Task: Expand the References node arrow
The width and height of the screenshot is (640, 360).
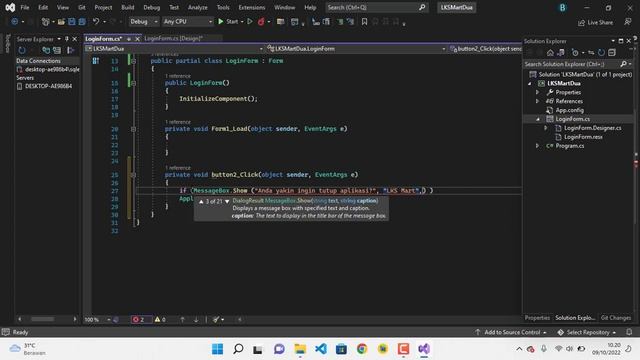Action: pyautogui.click(x=538, y=101)
